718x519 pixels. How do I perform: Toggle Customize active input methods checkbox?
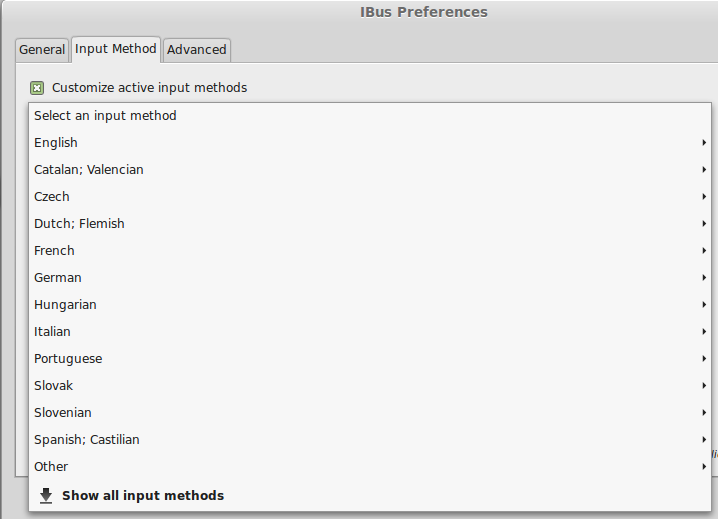37,87
